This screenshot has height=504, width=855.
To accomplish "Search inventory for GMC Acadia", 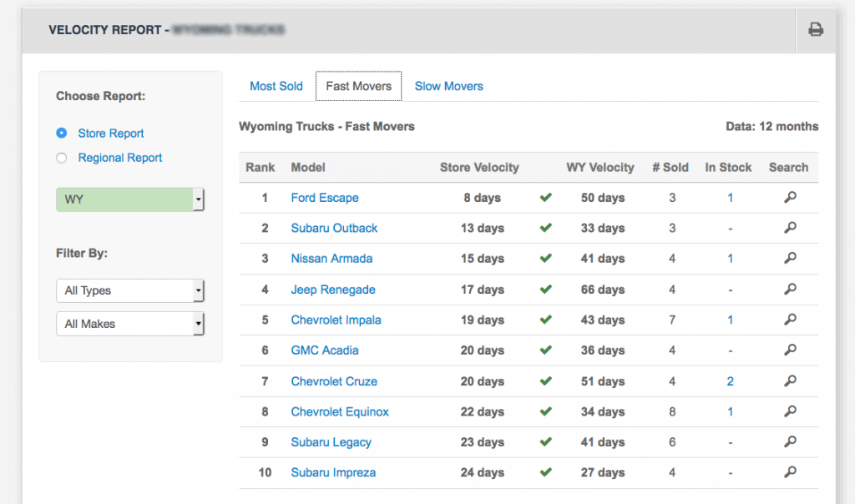I will click(790, 350).
